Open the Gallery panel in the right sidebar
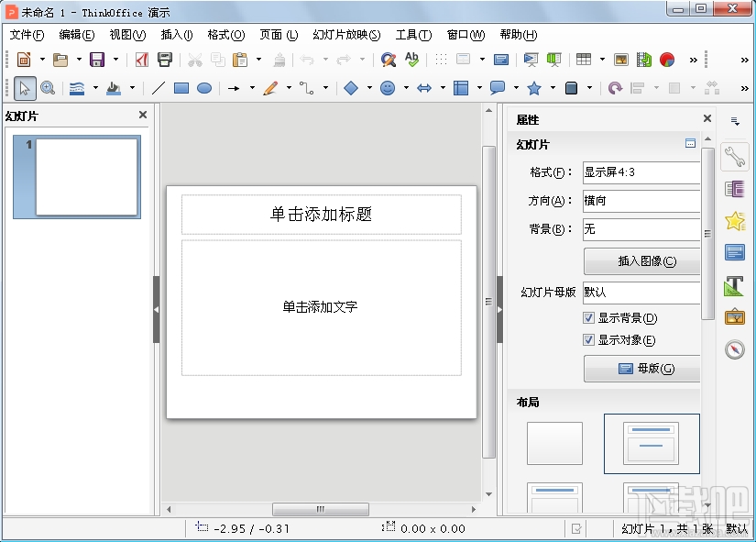756x542 pixels. pos(733,221)
